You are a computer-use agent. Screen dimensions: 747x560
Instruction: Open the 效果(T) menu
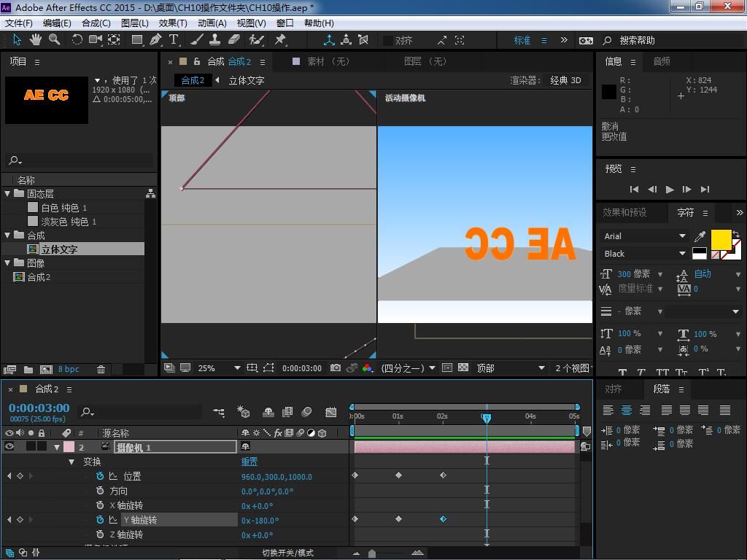coord(173,23)
